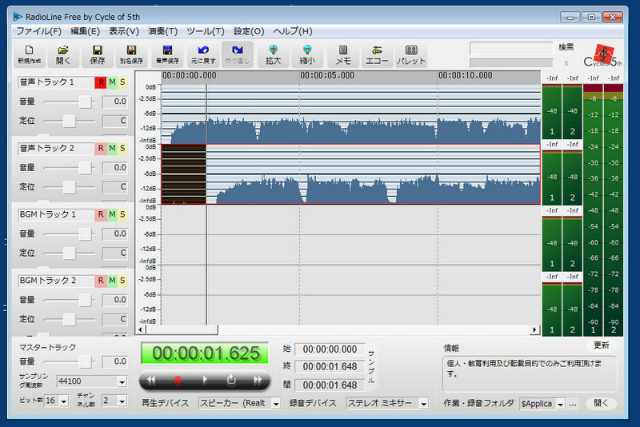Screen dimensions: 640x427
Task: Toggle record R on 音声トラック 1
Action: coord(100,82)
